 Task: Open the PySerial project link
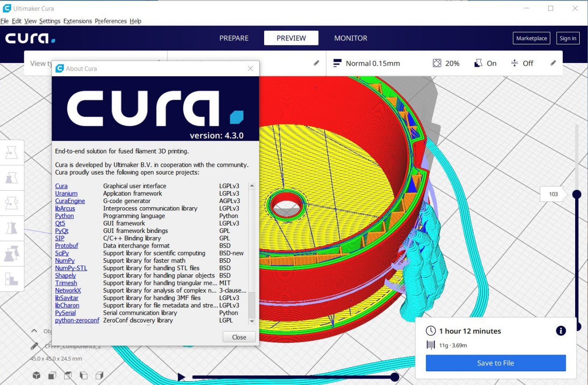click(x=65, y=313)
